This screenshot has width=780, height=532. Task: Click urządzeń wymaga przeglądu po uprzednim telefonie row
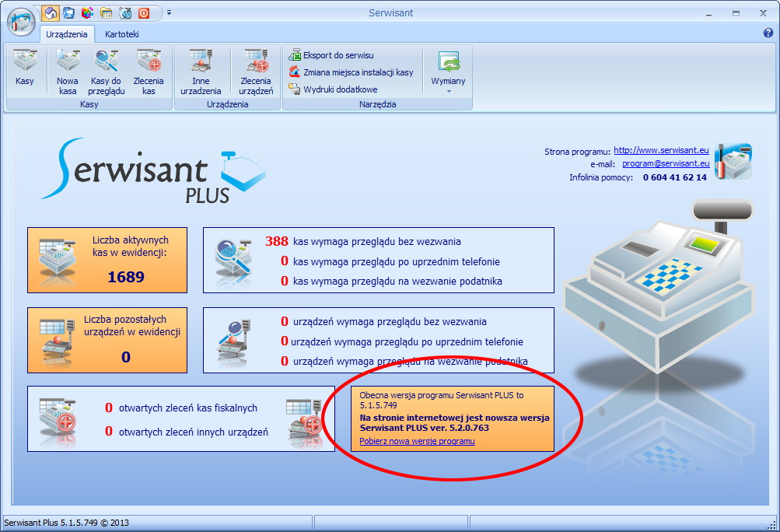click(x=402, y=341)
